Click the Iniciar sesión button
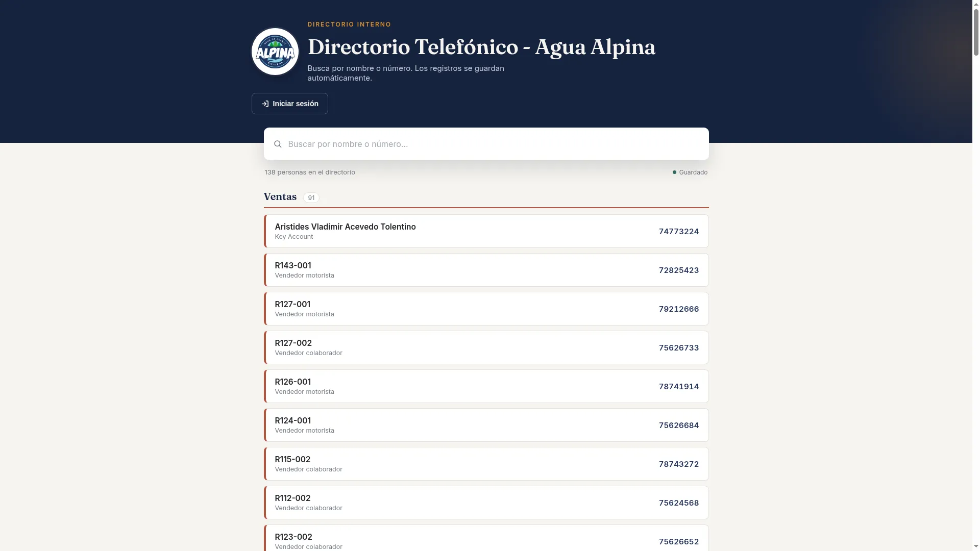 pos(289,104)
